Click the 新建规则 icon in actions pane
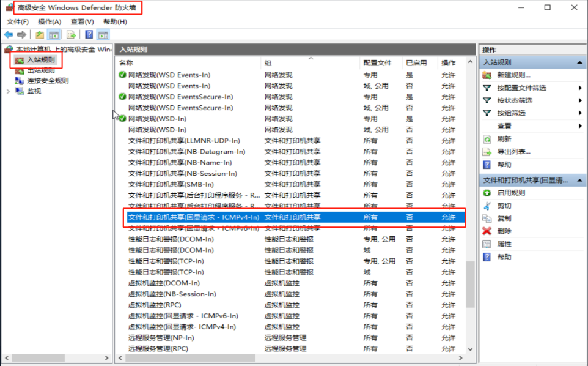This screenshot has height=366, width=588. click(x=487, y=75)
